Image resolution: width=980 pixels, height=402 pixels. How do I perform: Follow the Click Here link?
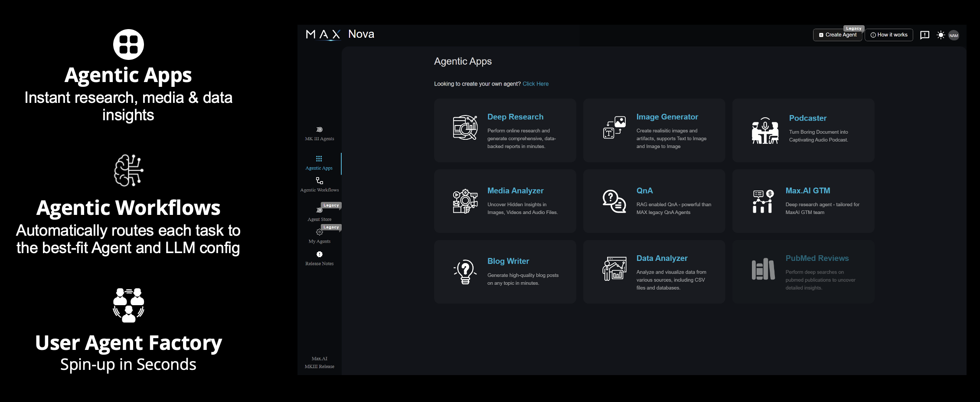click(535, 84)
